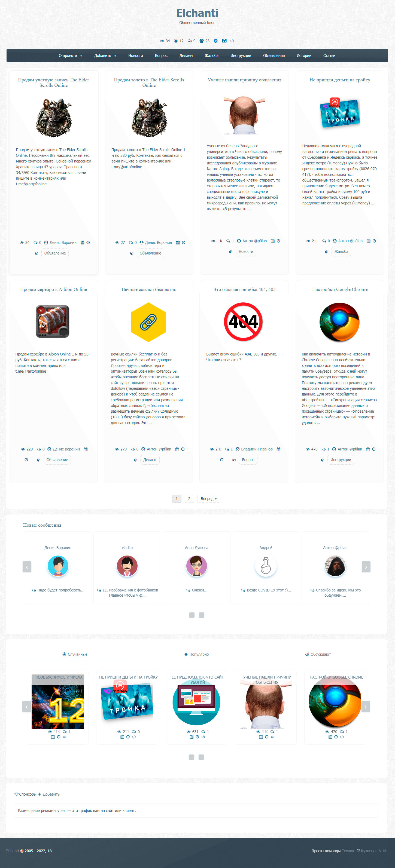Viewport: 395px width, 868px height.
Task: Click the users group icon beside 23
Action: pos(202,41)
